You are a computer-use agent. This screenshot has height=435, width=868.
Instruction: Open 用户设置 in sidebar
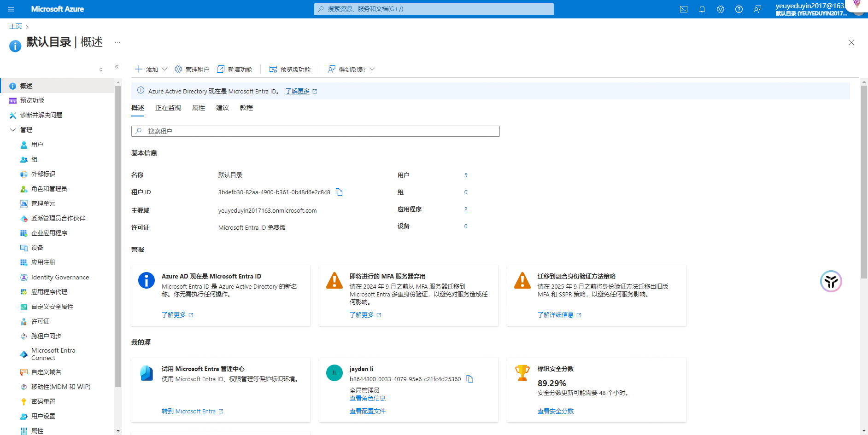(43, 416)
